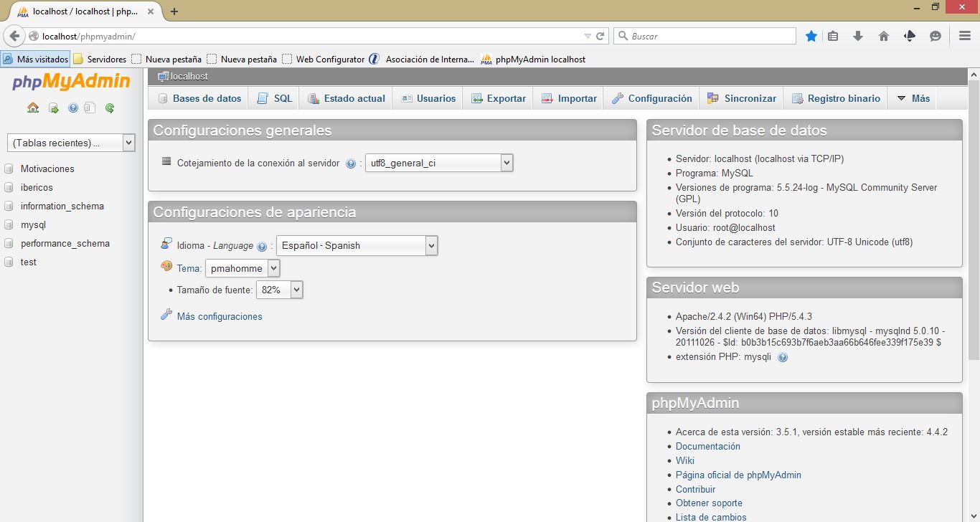This screenshot has width=980, height=522.
Task: Open the Wiki link in the phpMyAdmin panel
Action: [x=684, y=460]
